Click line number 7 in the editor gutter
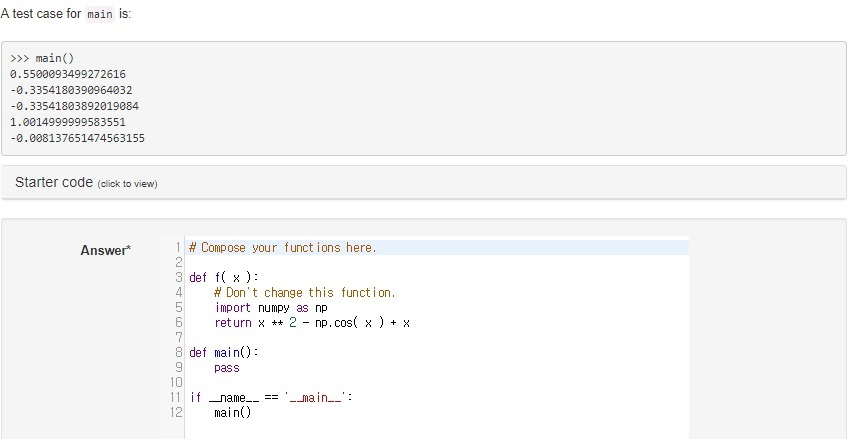853x445 pixels. pyautogui.click(x=178, y=338)
